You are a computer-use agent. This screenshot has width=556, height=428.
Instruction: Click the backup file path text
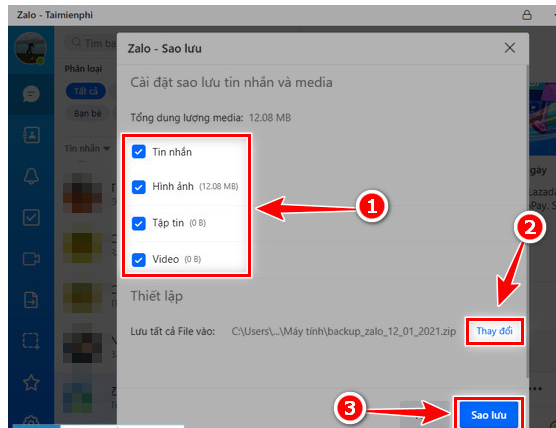tap(344, 332)
